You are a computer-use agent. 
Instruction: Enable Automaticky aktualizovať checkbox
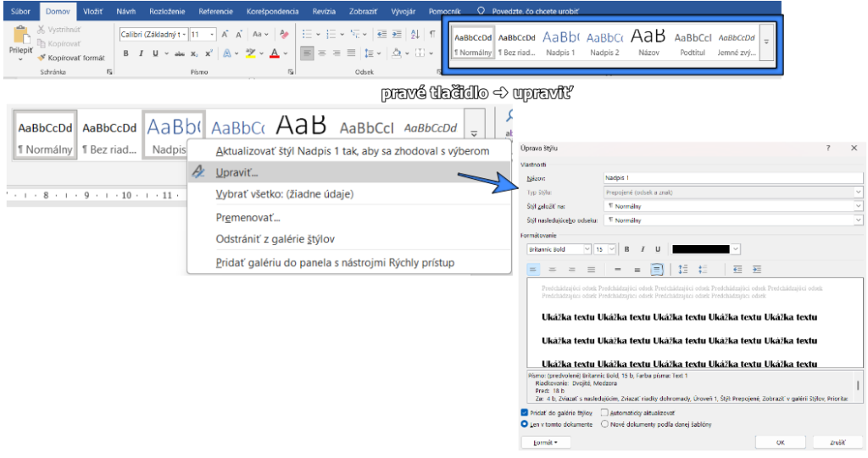(604, 413)
